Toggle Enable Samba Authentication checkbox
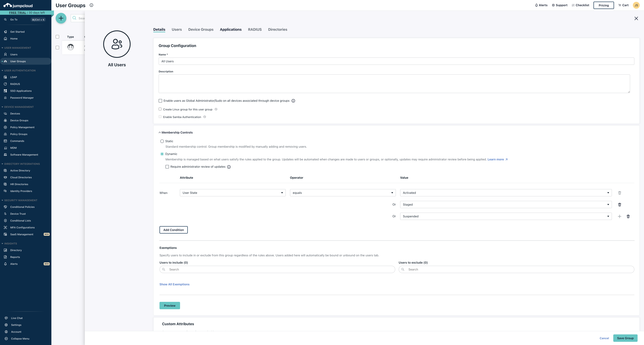Screen dimensions: 644x345 tap(160, 117)
